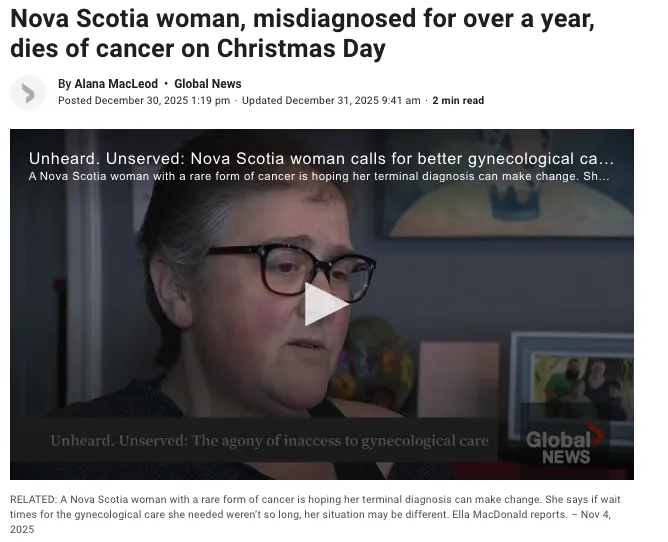Open author Alana MacLeod's profile link
This screenshot has height=542, width=668.
click(x=116, y=84)
